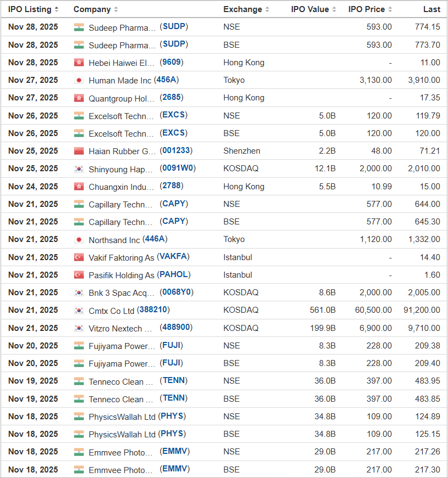Open SUDP ticker link in BSE row
The width and height of the screenshot is (448, 478).
pos(174,44)
